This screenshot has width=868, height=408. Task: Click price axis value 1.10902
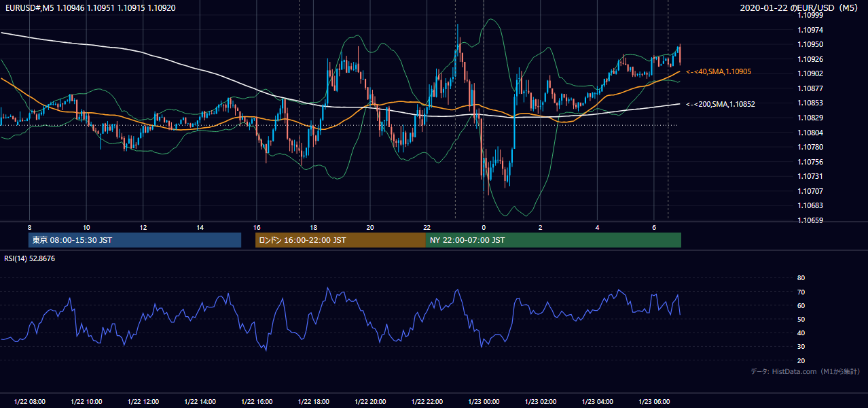pyautogui.click(x=811, y=74)
